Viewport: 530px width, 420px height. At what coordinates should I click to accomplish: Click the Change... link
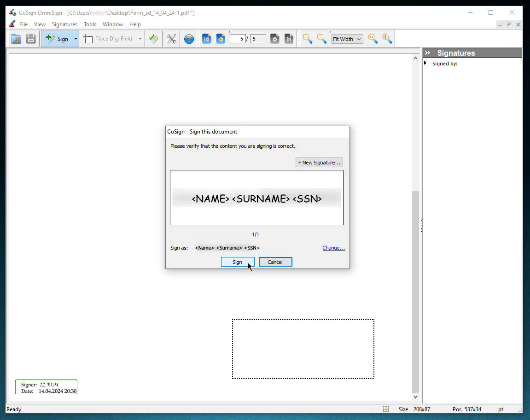pyautogui.click(x=334, y=248)
